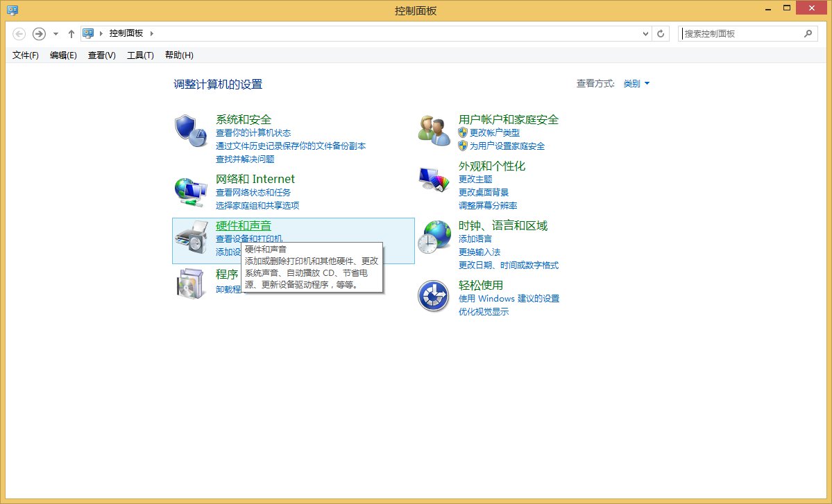Image resolution: width=832 pixels, height=504 pixels.
Task: Open the recent locations chevron beside back arrow
Action: click(56, 33)
